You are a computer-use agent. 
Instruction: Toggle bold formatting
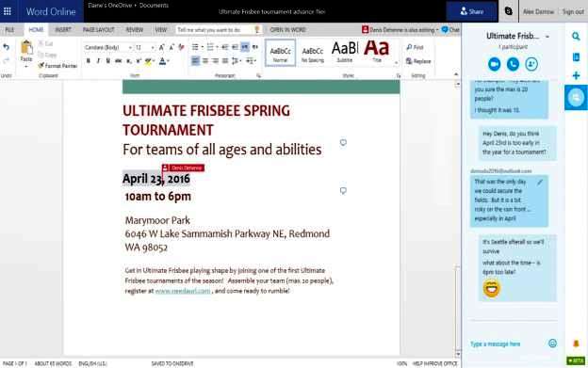click(89, 61)
